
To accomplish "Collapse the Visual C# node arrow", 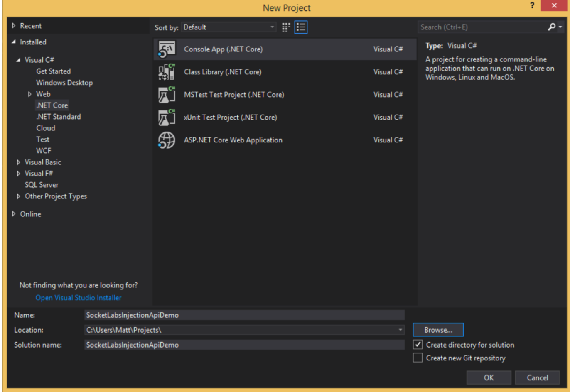I will point(18,60).
